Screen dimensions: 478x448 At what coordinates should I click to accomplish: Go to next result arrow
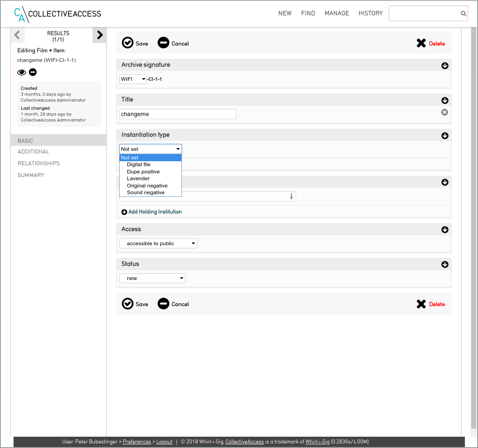click(x=100, y=35)
